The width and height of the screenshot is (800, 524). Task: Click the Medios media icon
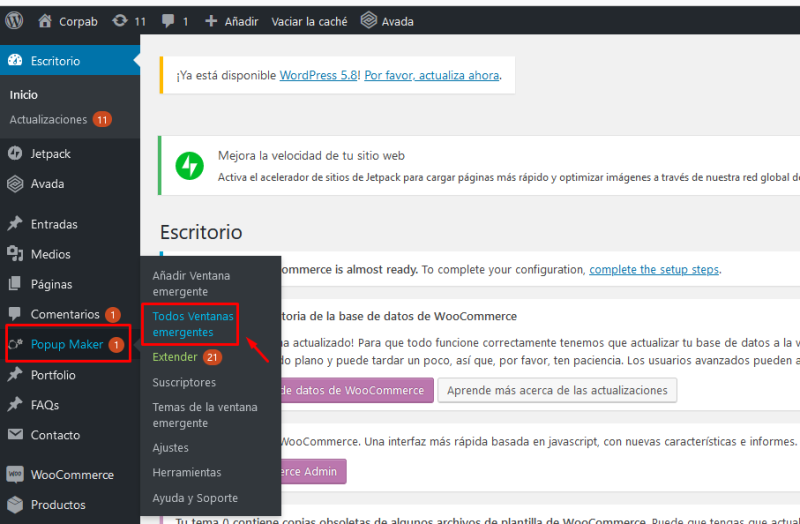(15, 254)
